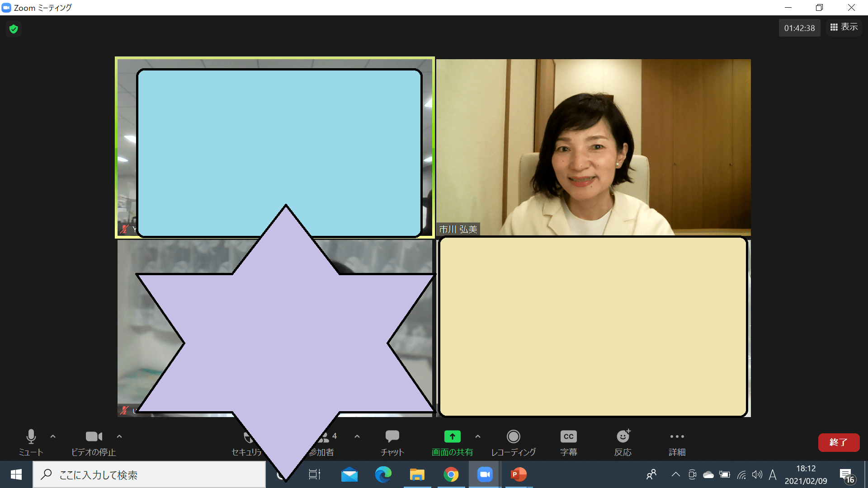868x488 pixels.
Task: Expand video options arrow next to camera
Action: tap(119, 436)
